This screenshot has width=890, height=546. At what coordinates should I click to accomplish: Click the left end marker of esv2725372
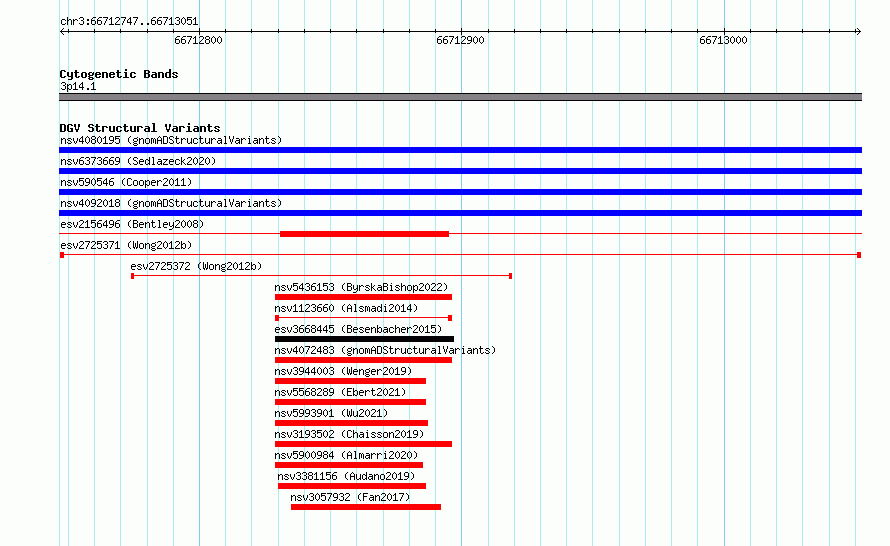132,276
